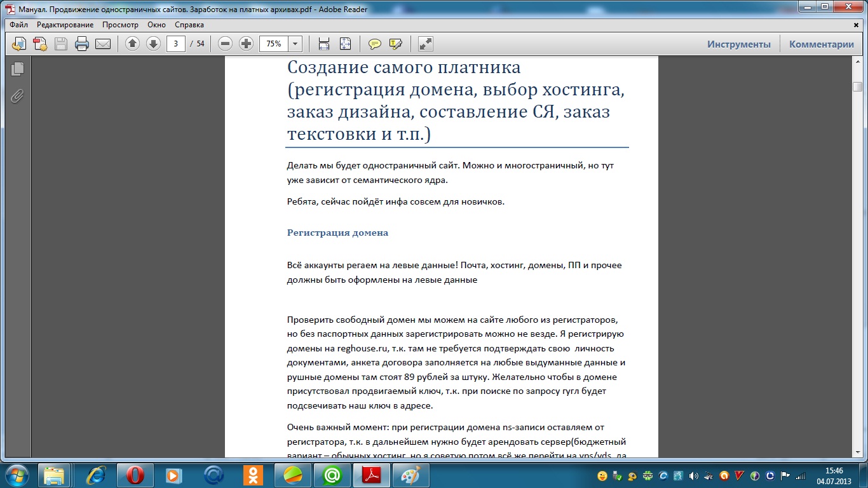
Task: Add a sticky note comment
Action: coord(375,44)
